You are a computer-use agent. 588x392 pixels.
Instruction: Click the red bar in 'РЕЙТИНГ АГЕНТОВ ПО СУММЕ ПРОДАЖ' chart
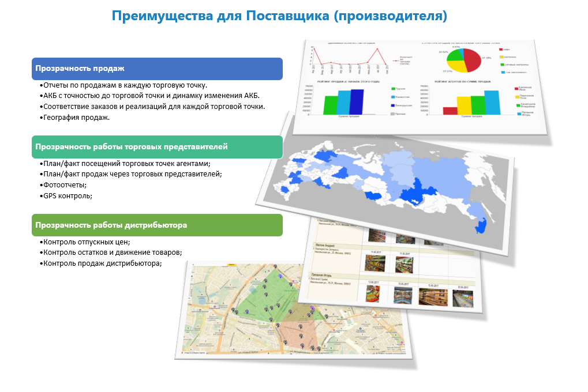[450, 111]
